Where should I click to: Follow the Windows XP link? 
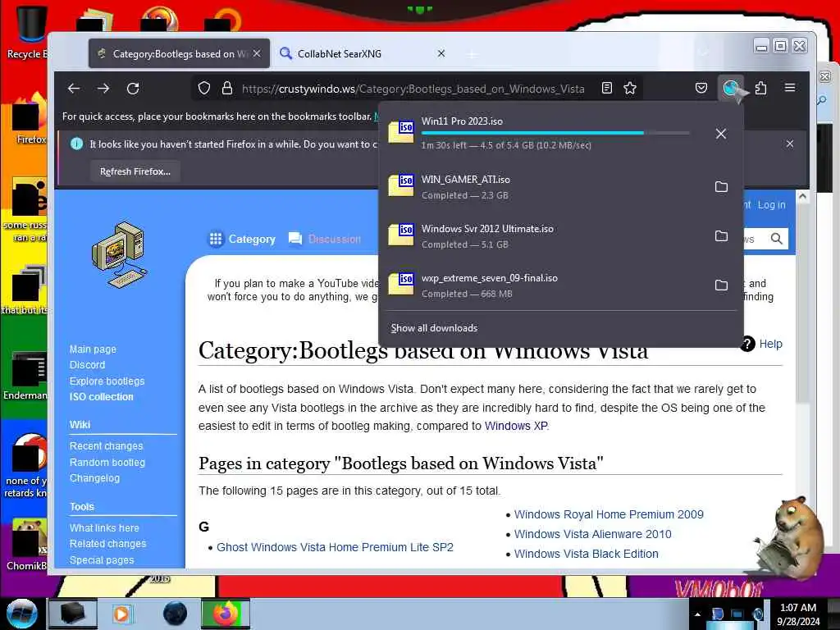pos(516,426)
